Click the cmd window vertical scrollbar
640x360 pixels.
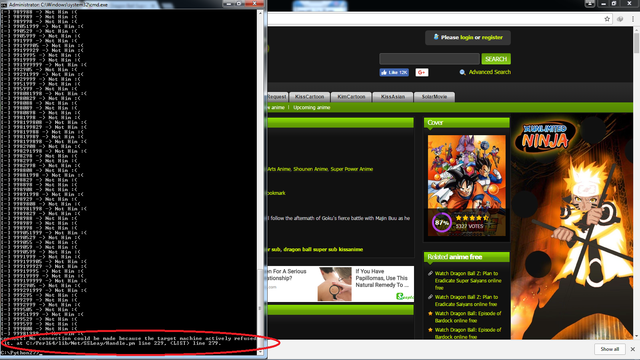[260, 182]
